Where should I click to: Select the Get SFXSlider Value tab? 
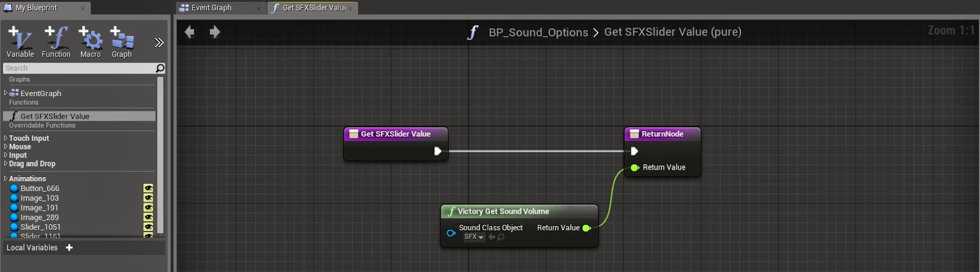pyautogui.click(x=313, y=8)
